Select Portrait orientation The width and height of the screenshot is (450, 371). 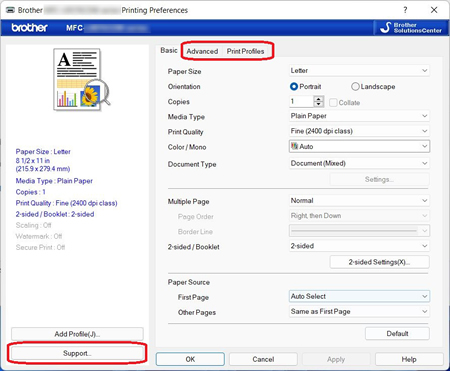[305, 87]
